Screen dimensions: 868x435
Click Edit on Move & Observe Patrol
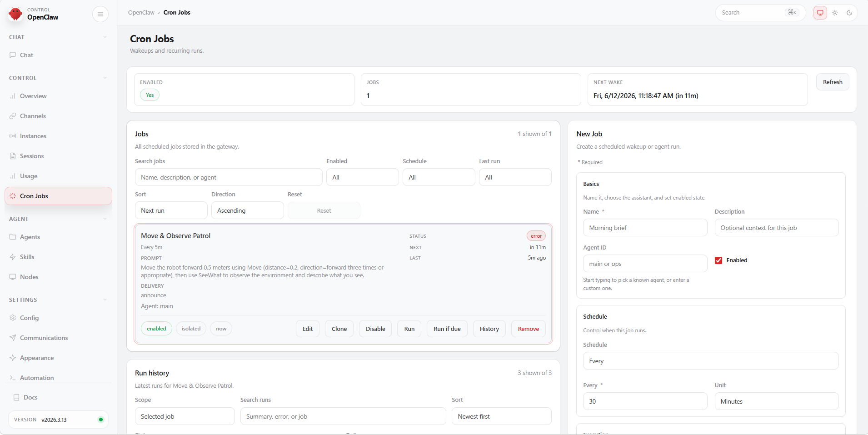(308, 329)
